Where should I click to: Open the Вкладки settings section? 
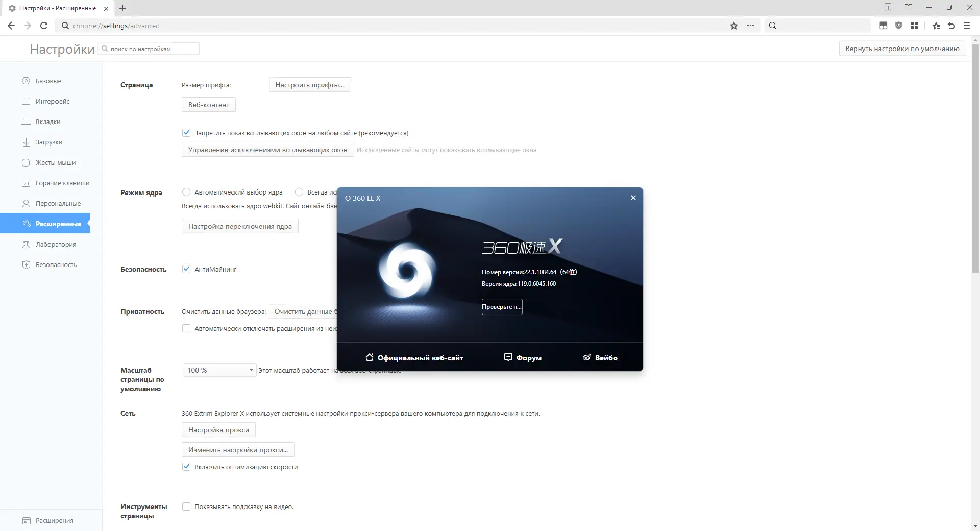pos(48,122)
